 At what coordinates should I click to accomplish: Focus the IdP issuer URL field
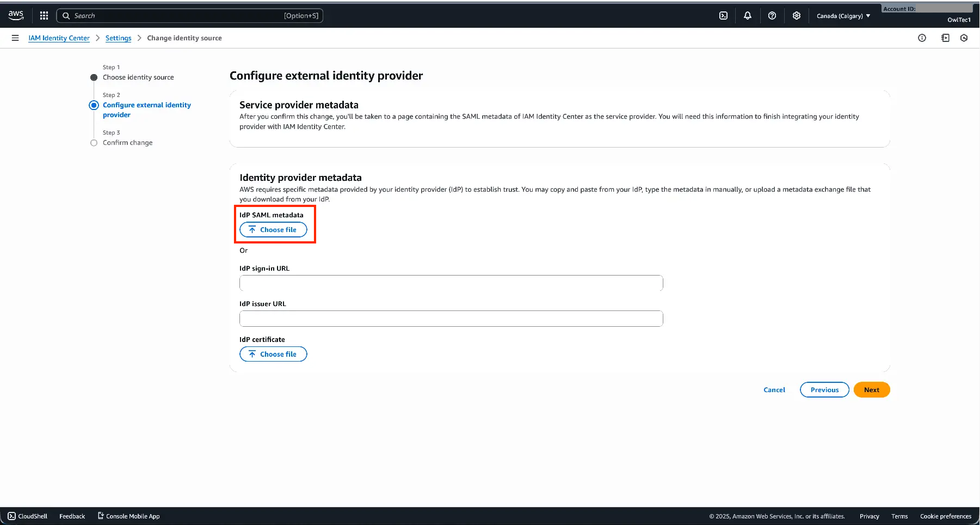click(x=451, y=319)
